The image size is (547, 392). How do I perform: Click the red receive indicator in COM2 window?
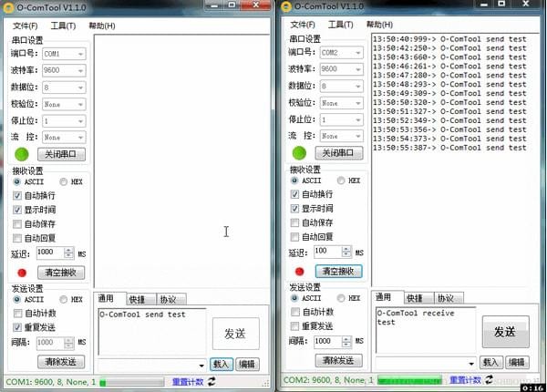pyautogui.click(x=299, y=271)
